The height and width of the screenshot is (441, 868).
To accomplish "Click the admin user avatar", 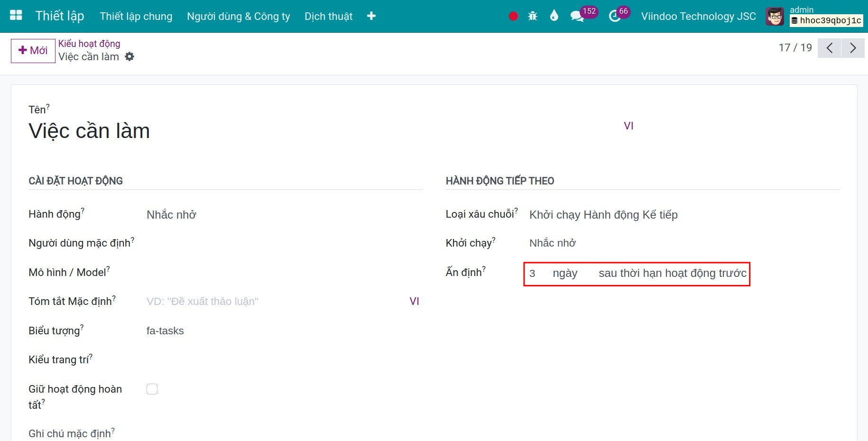I will [775, 17].
